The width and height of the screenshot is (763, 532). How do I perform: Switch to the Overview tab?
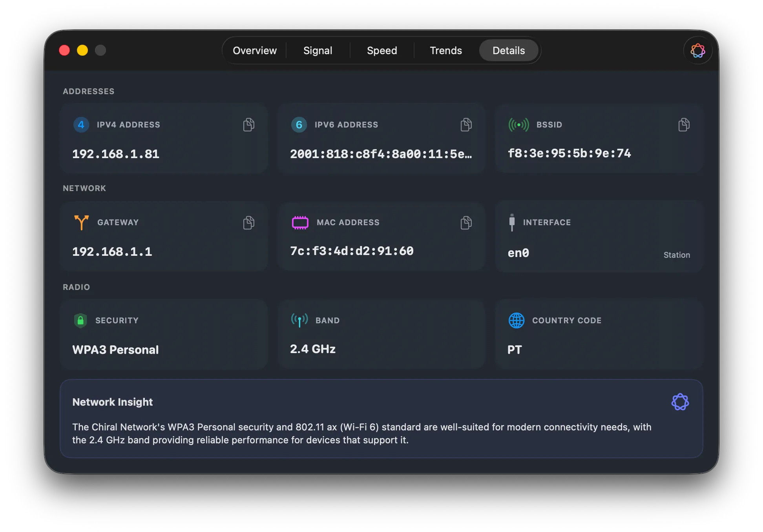[x=254, y=50]
